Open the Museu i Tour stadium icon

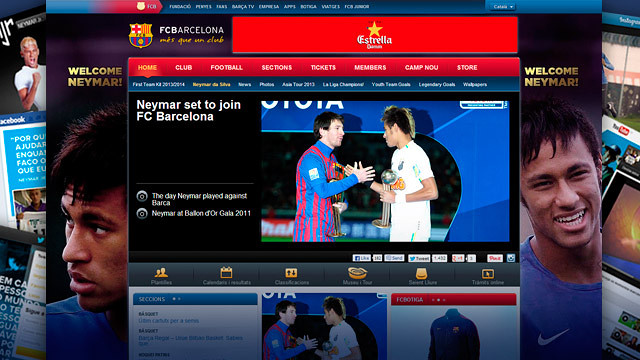pos(357,273)
